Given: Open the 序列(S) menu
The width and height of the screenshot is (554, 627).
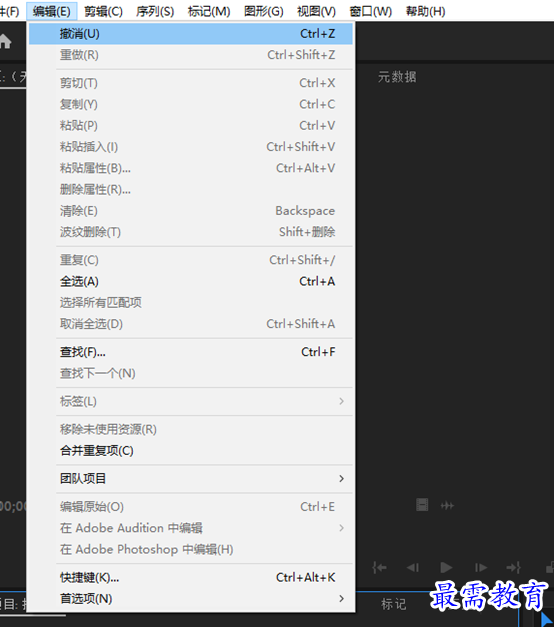Looking at the screenshot, I should 155,11.
